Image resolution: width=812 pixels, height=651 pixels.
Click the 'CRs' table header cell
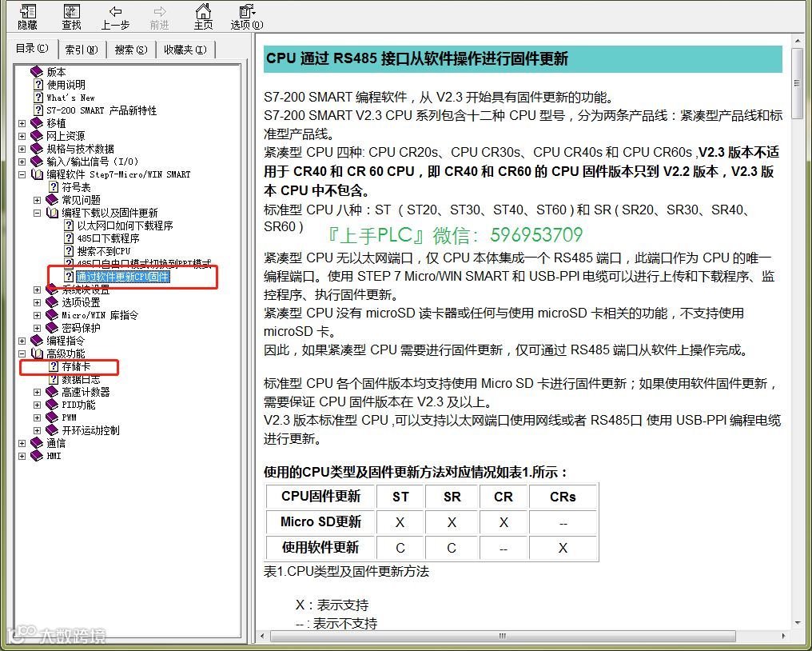563,497
